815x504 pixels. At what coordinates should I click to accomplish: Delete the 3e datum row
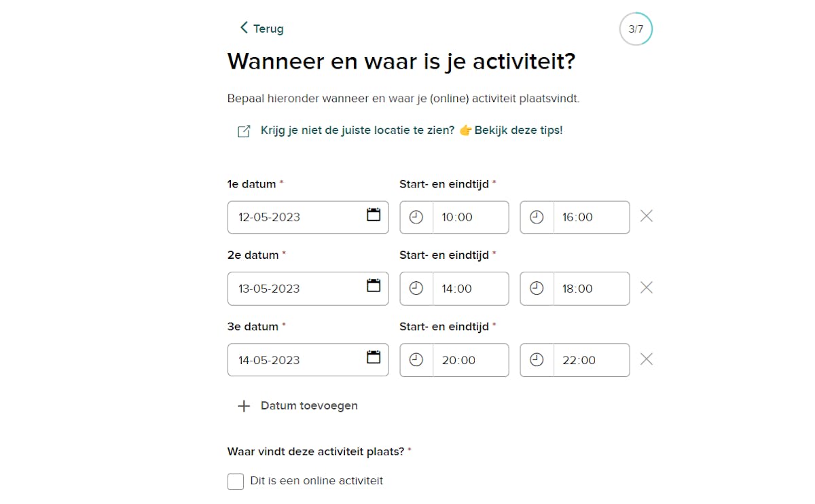click(x=647, y=359)
